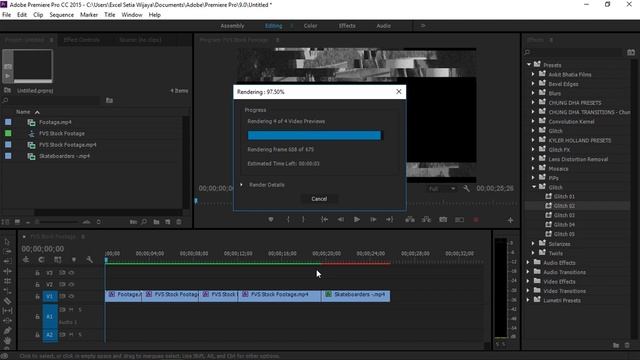Select Skateboarders clip in timeline
The height and width of the screenshot is (360, 640).
356,296
